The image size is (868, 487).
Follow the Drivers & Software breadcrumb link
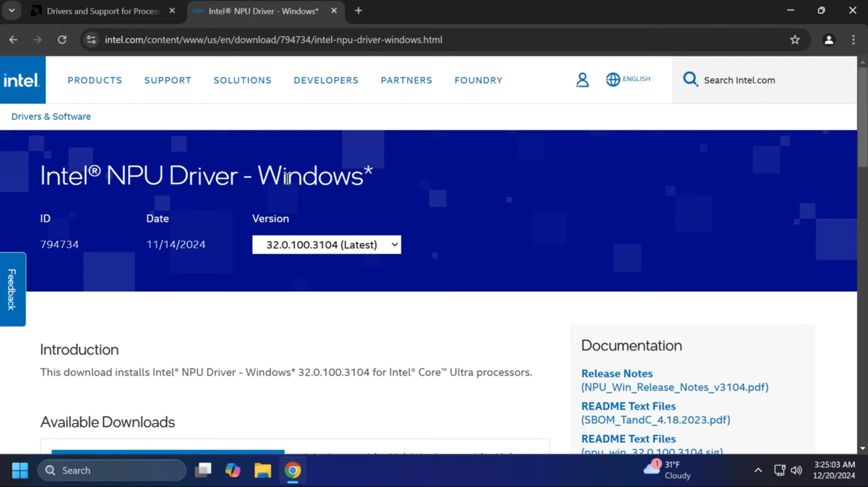51,117
